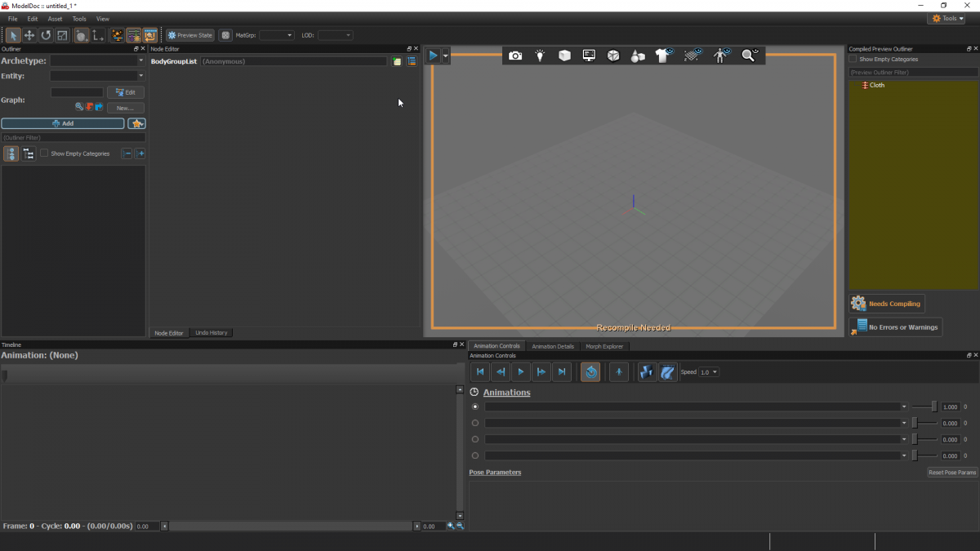
Task: Select the camera screenshot tool in viewport toolbar
Action: (x=515, y=56)
